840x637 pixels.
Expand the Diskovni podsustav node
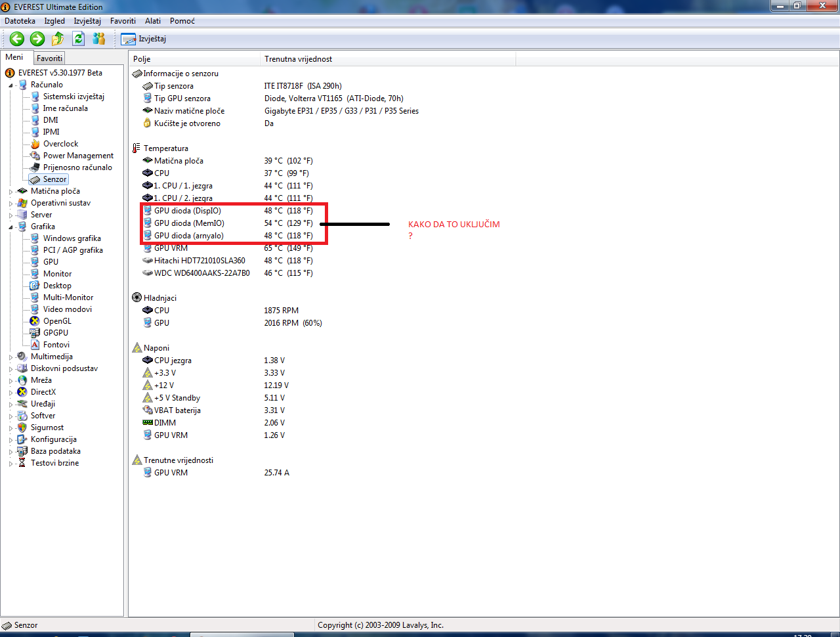(x=10, y=368)
